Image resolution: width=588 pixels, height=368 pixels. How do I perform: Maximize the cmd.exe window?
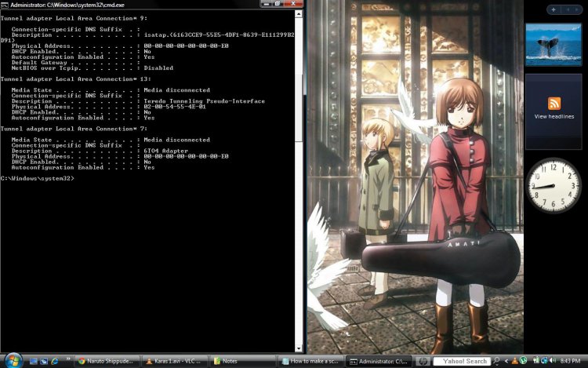point(278,4)
